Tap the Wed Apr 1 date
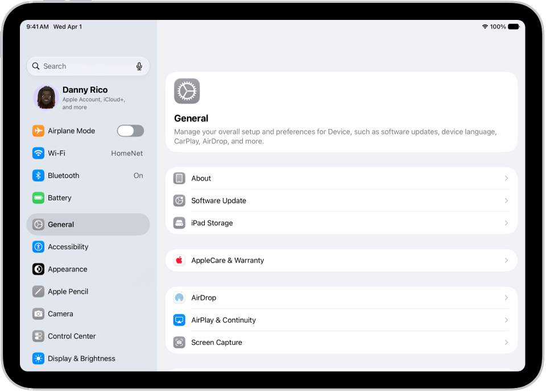The width and height of the screenshot is (546, 392). coord(68,27)
